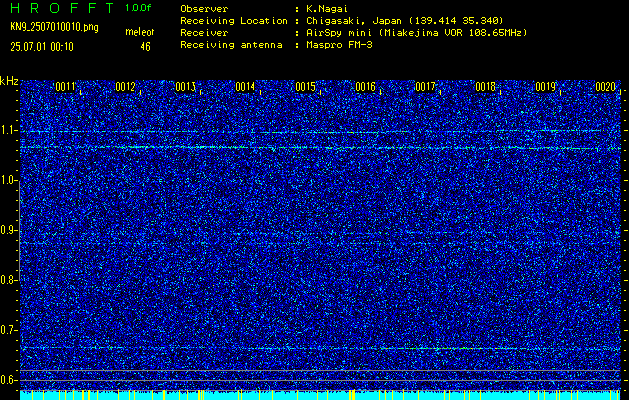629x400 pixels.
Task: Click the timestamp 25.07.01 00:10
Action: pyautogui.click(x=42, y=47)
